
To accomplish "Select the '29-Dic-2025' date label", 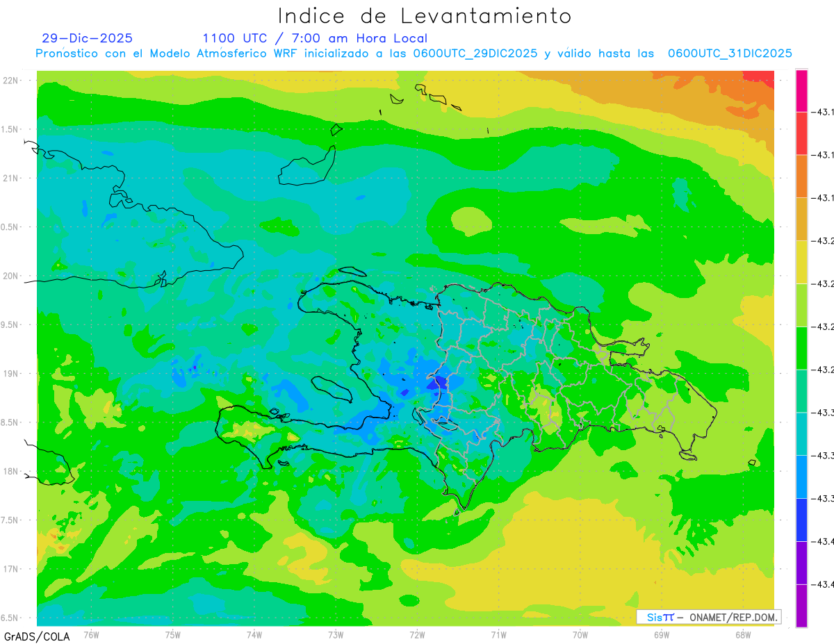I will 87,38.
